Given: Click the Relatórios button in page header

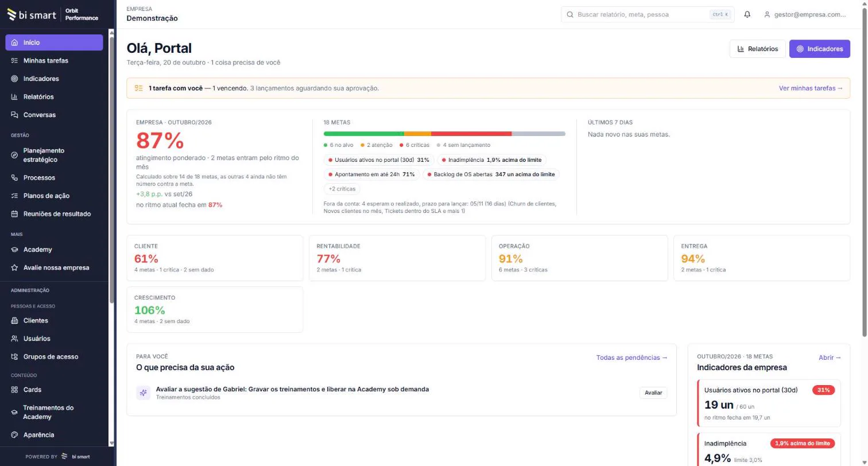Looking at the screenshot, I should pyautogui.click(x=757, y=49).
